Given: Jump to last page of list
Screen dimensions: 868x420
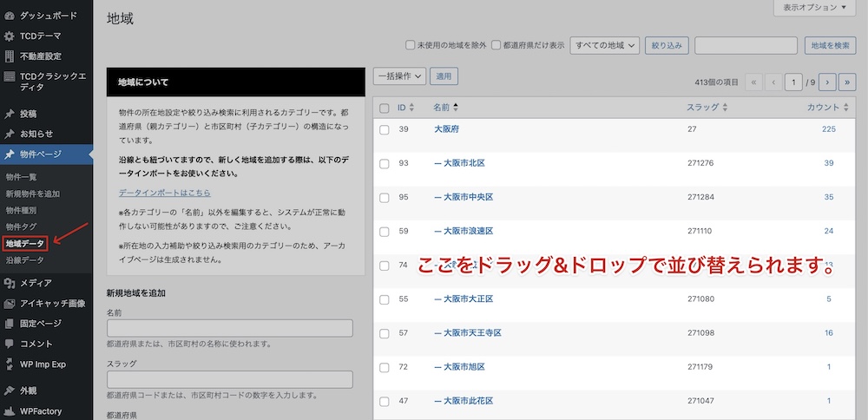Looking at the screenshot, I should (x=847, y=82).
